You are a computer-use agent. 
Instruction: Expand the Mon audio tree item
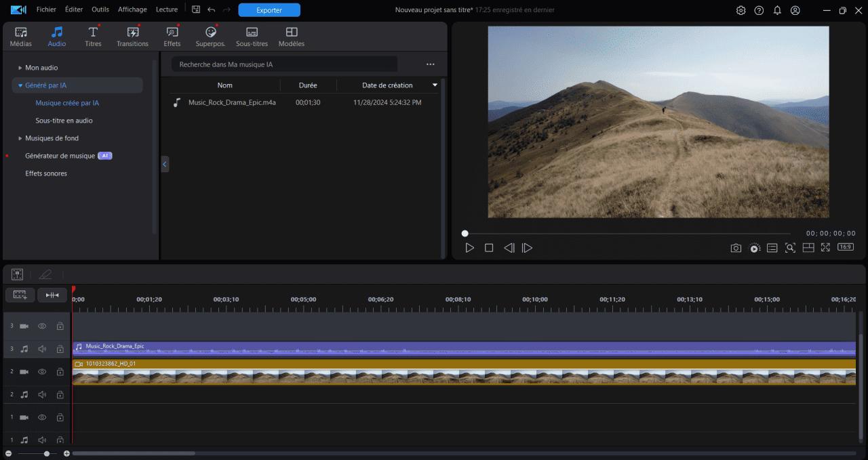click(20, 68)
